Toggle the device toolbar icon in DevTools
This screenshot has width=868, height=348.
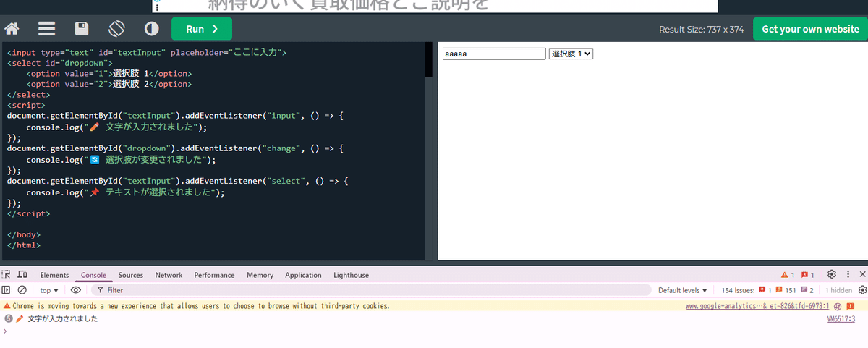[x=22, y=275]
